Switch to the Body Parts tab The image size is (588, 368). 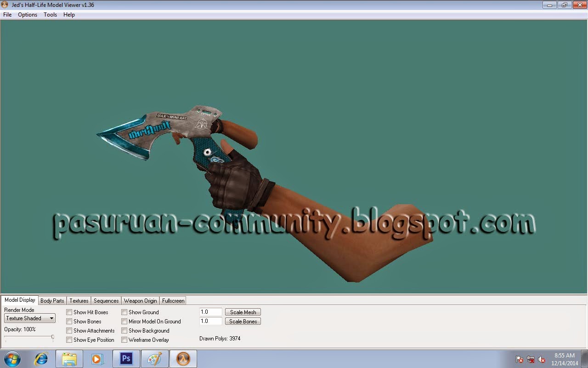tap(52, 301)
